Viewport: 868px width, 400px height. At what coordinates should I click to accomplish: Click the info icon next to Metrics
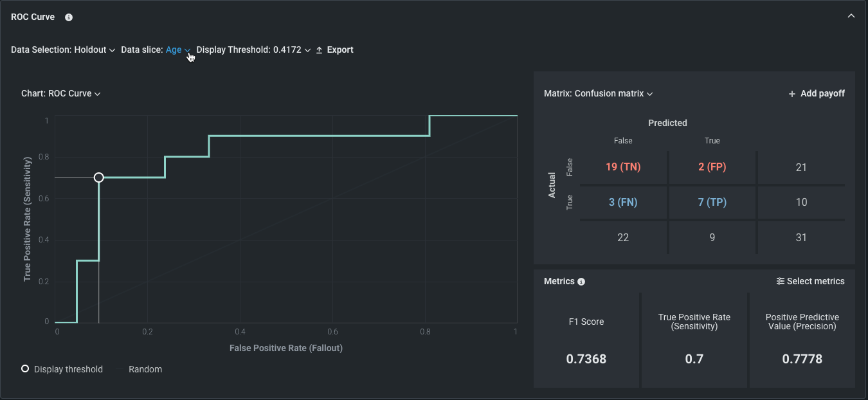[x=581, y=282]
